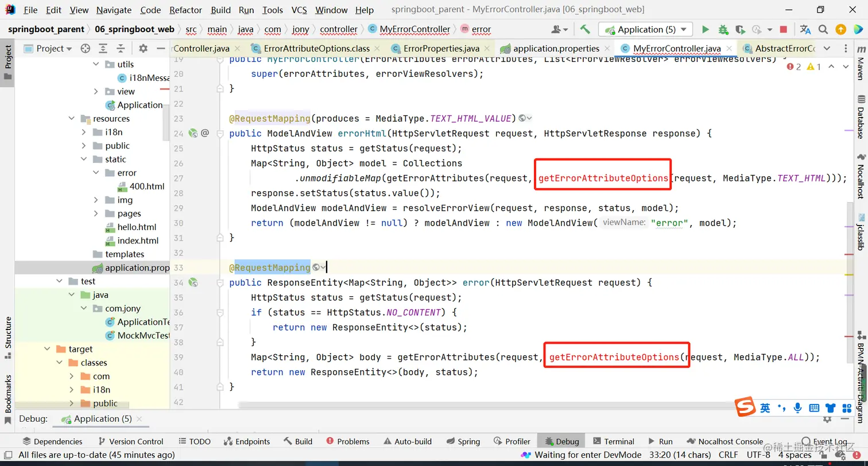Open the Sogou soft keyboard icon
868x466 pixels.
(814, 408)
